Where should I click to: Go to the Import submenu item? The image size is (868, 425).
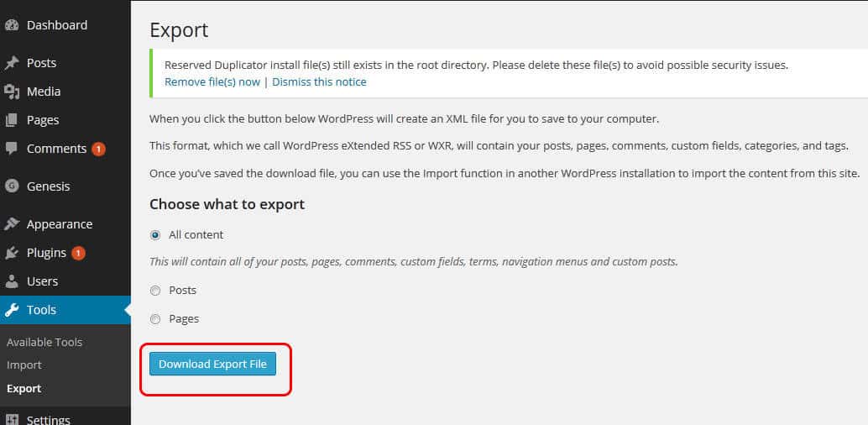coord(24,365)
